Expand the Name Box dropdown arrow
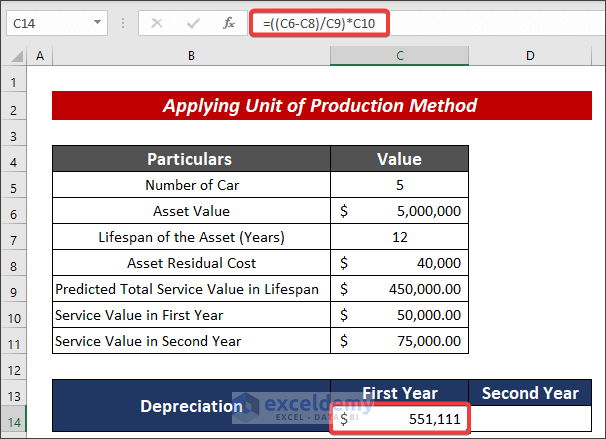 click(97, 22)
